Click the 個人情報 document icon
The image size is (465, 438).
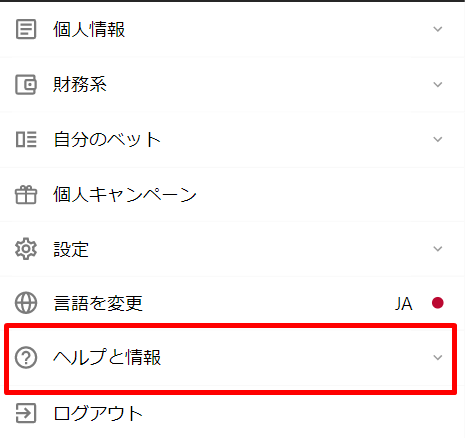(x=26, y=29)
